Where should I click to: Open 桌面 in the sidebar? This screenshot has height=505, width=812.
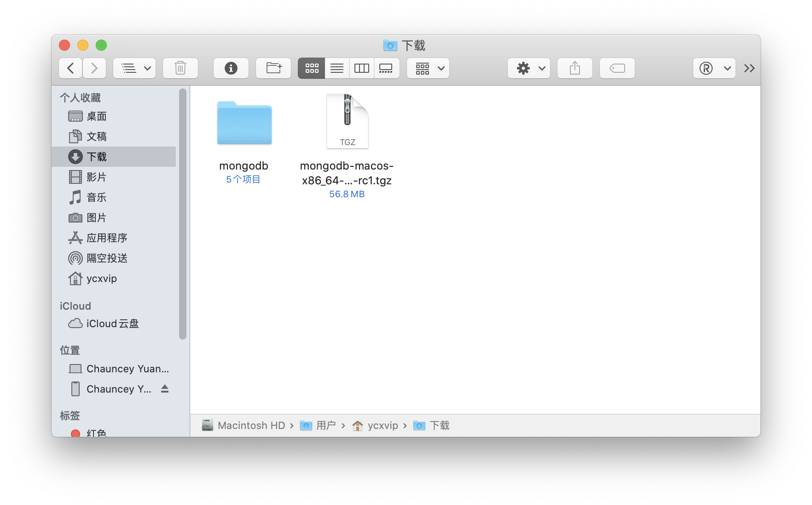(x=114, y=116)
